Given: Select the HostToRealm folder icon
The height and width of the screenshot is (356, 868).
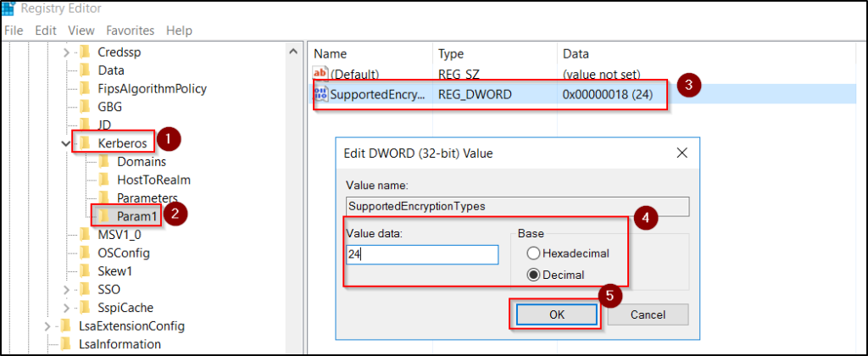Looking at the screenshot, I should (104, 180).
